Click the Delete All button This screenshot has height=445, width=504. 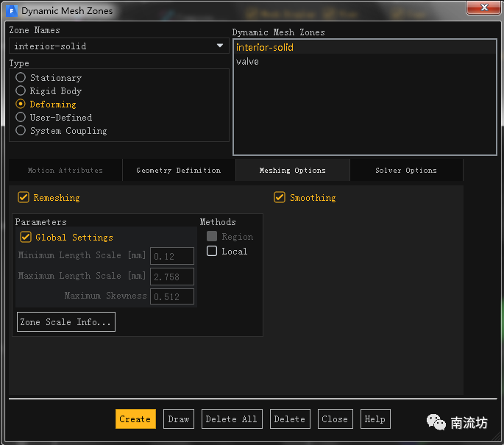pyautogui.click(x=231, y=419)
